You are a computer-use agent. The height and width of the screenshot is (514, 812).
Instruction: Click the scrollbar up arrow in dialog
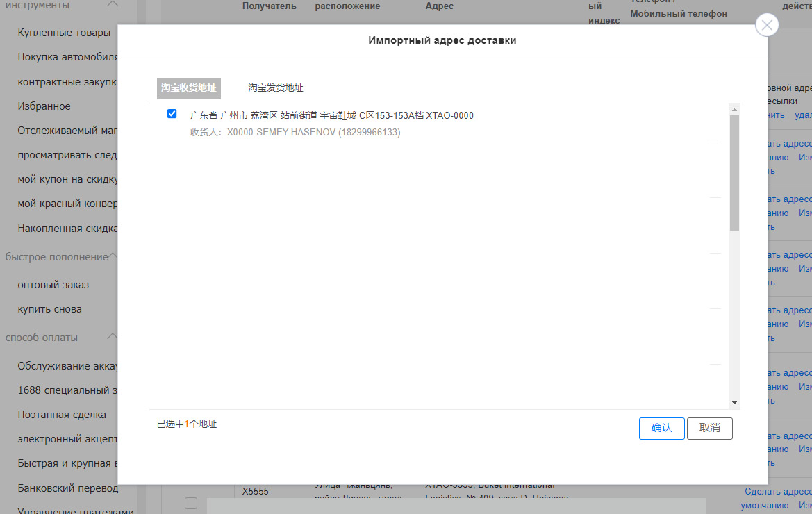(x=734, y=110)
